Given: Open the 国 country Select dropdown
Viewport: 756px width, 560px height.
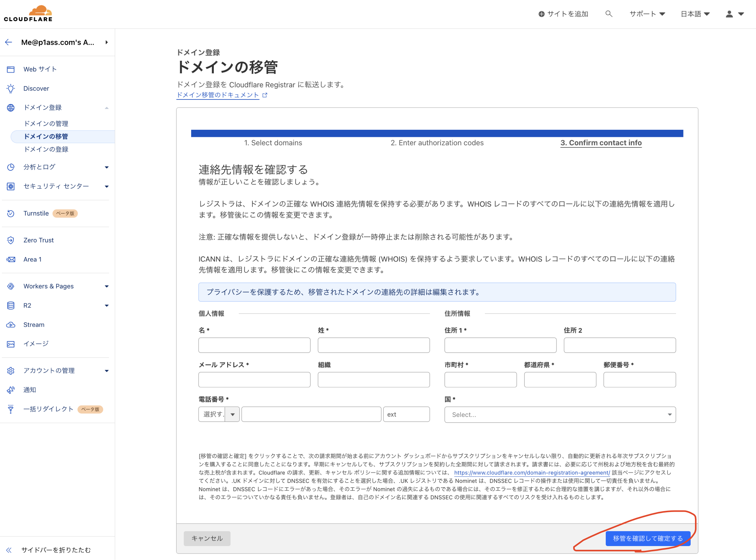Looking at the screenshot, I should coord(560,414).
